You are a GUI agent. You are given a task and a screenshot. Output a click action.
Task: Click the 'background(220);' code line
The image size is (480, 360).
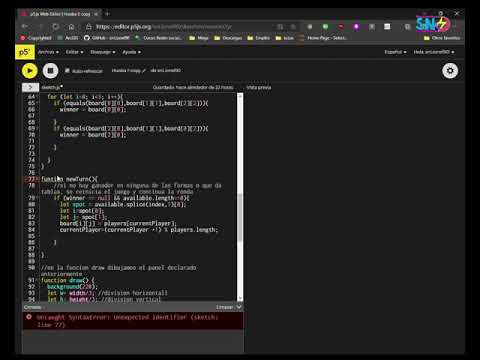[x=72, y=287]
